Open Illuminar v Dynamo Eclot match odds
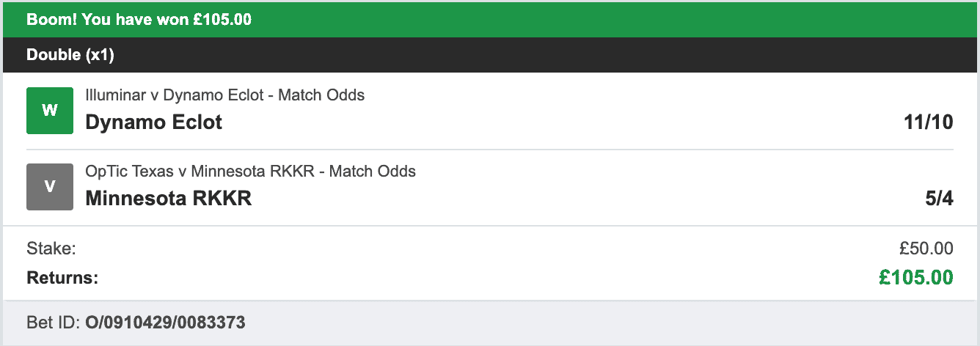Screen dimensions: 980x346 tap(225, 95)
